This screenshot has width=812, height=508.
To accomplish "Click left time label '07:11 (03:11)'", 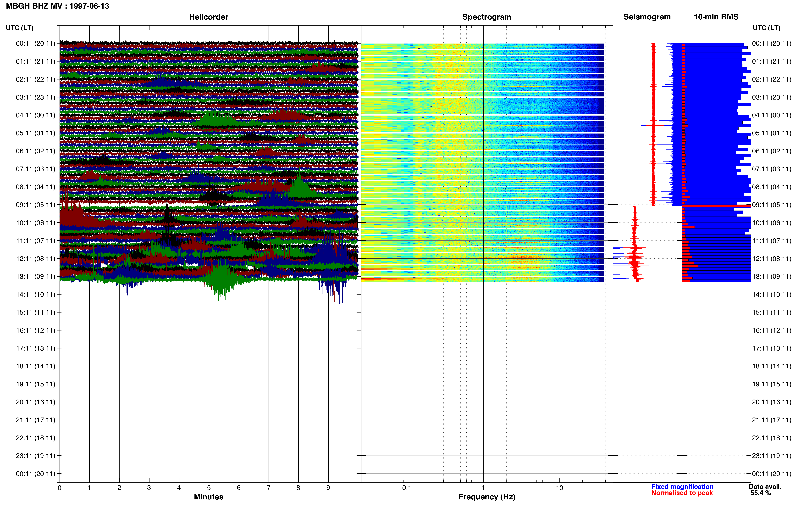I will (x=36, y=169).
